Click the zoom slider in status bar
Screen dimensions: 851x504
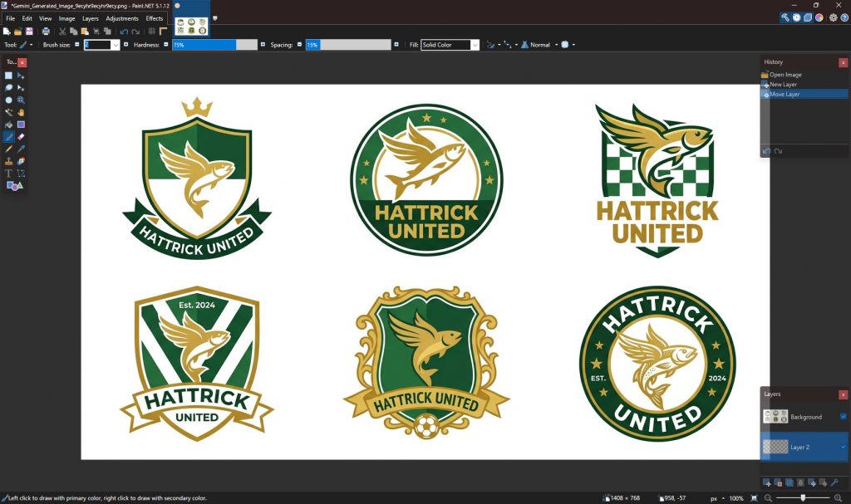coord(801,497)
